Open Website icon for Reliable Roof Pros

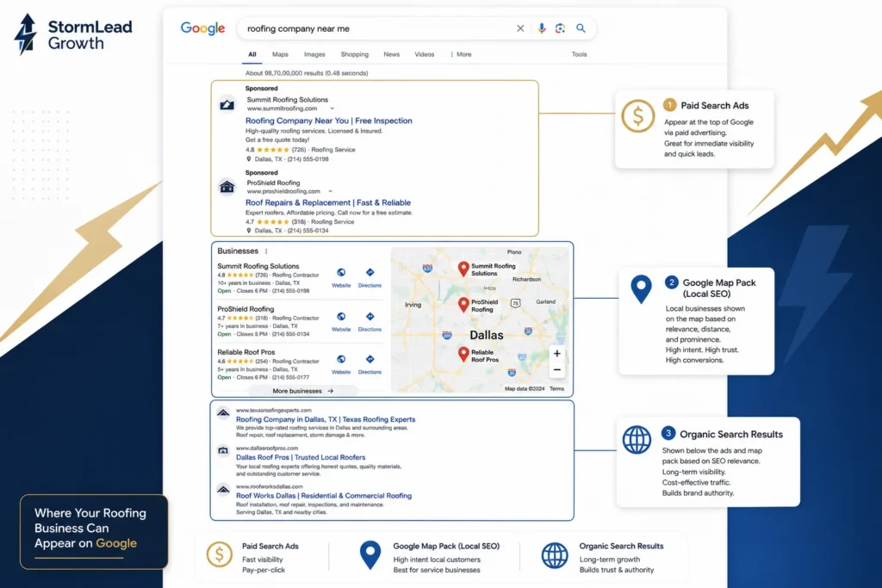point(341,359)
